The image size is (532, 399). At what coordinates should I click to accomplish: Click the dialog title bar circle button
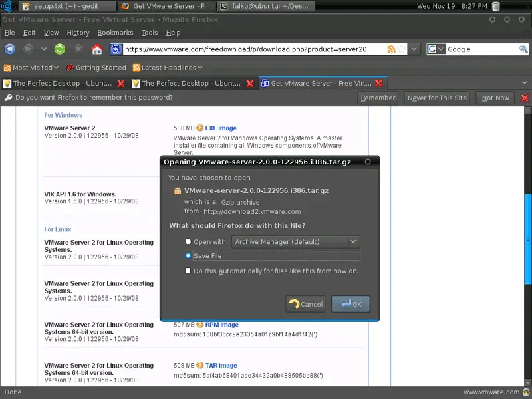(x=368, y=162)
